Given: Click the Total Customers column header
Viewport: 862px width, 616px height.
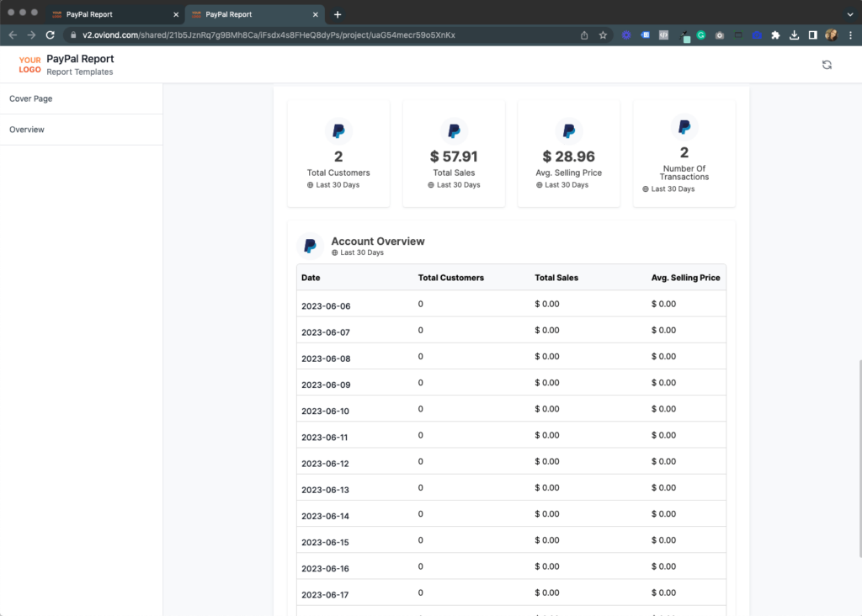Looking at the screenshot, I should pyautogui.click(x=451, y=278).
